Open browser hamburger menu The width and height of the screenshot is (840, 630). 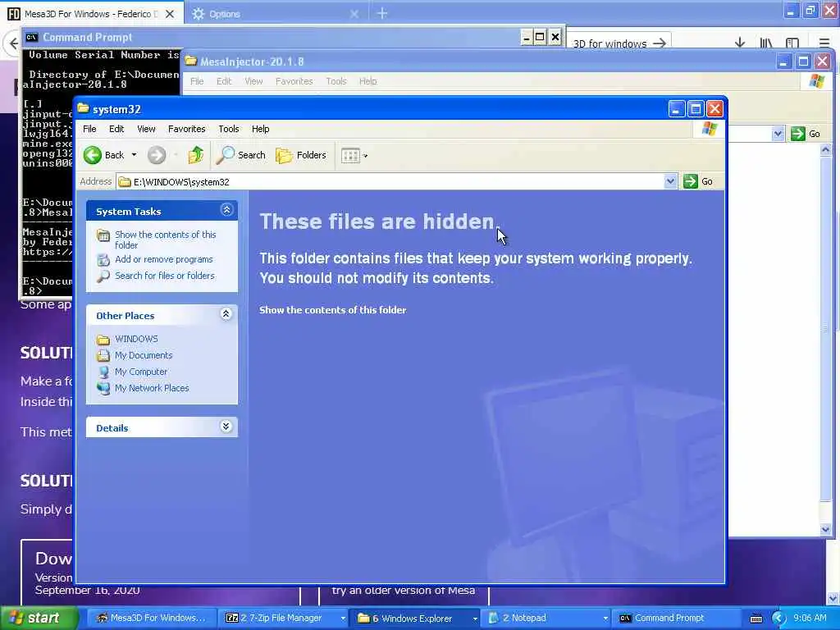coord(824,43)
